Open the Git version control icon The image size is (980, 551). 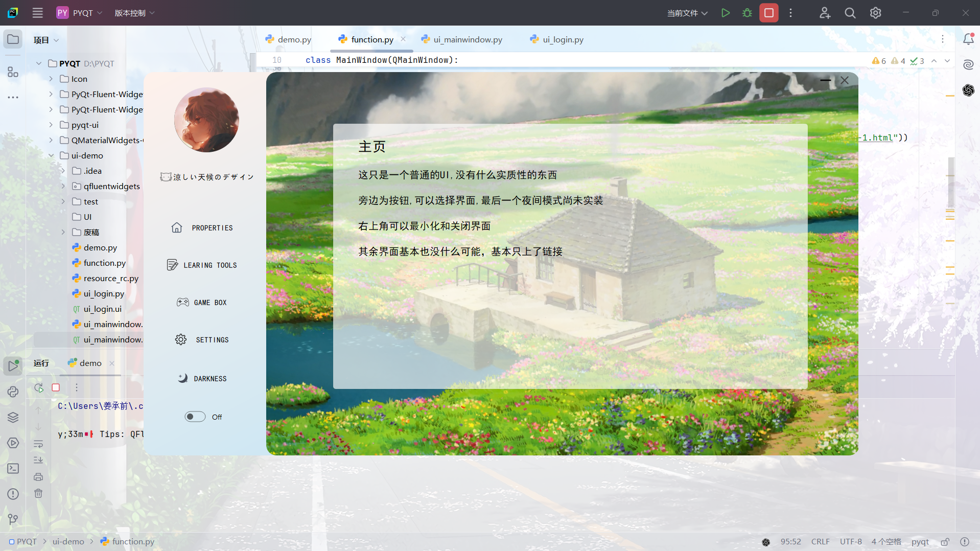[13, 519]
